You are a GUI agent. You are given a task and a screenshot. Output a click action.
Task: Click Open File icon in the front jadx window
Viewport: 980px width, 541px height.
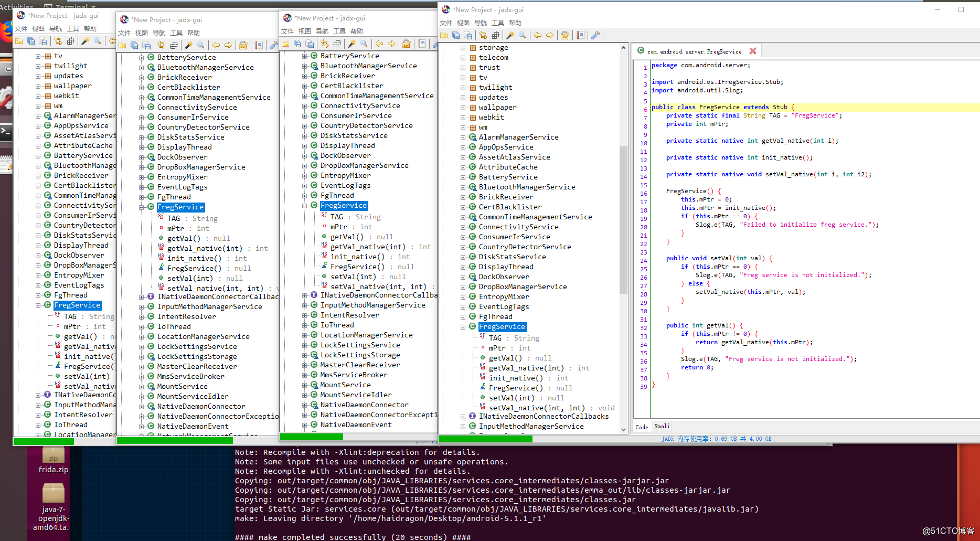444,35
